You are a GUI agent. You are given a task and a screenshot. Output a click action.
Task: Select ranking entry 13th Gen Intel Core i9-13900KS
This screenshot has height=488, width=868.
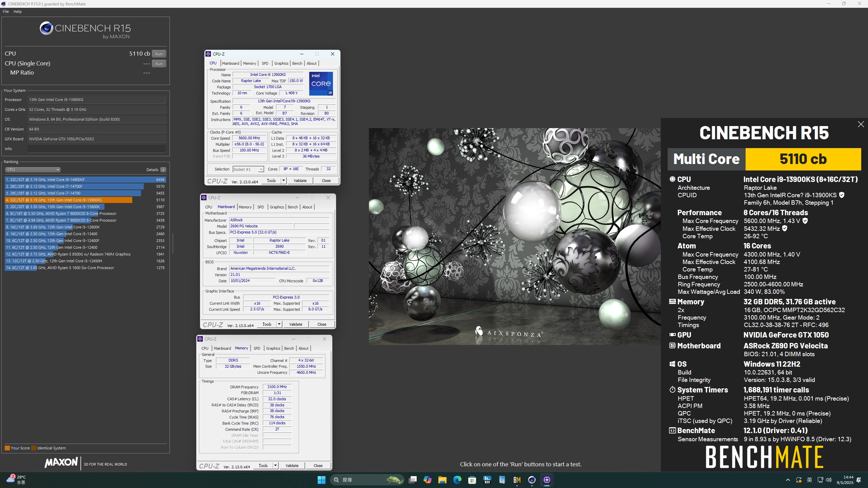(85, 200)
